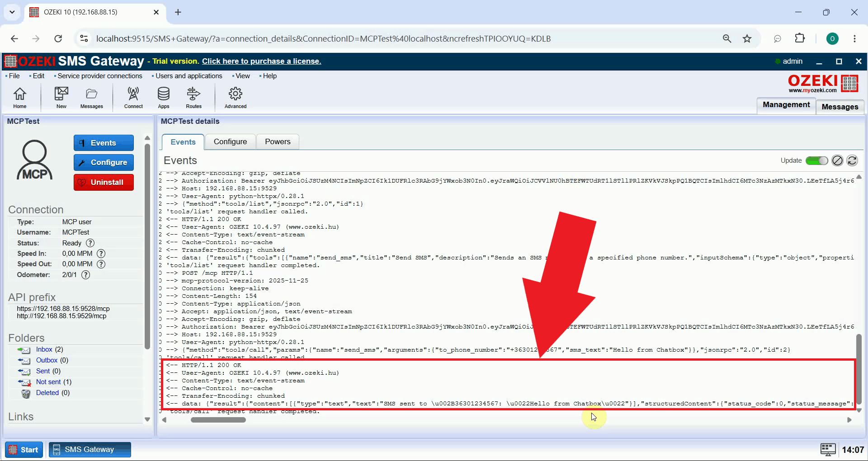This screenshot has height=461, width=868.
Task: Click the events log scroll-left arrow
Action: [x=164, y=420]
